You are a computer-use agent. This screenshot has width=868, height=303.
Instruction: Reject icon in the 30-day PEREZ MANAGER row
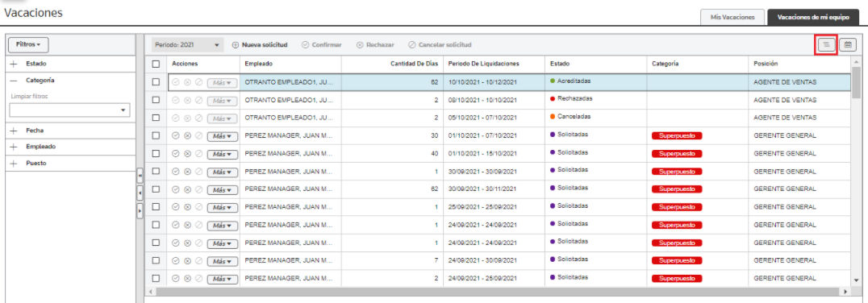click(x=187, y=136)
